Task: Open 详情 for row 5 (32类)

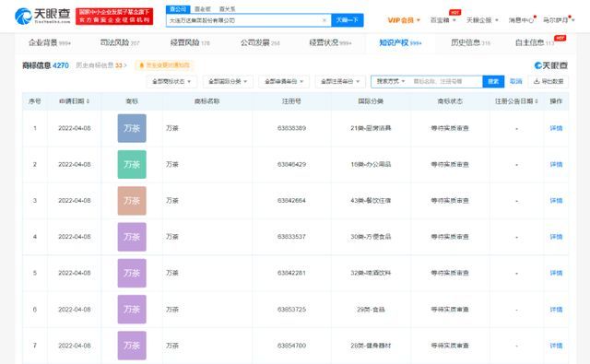Action: tap(556, 273)
